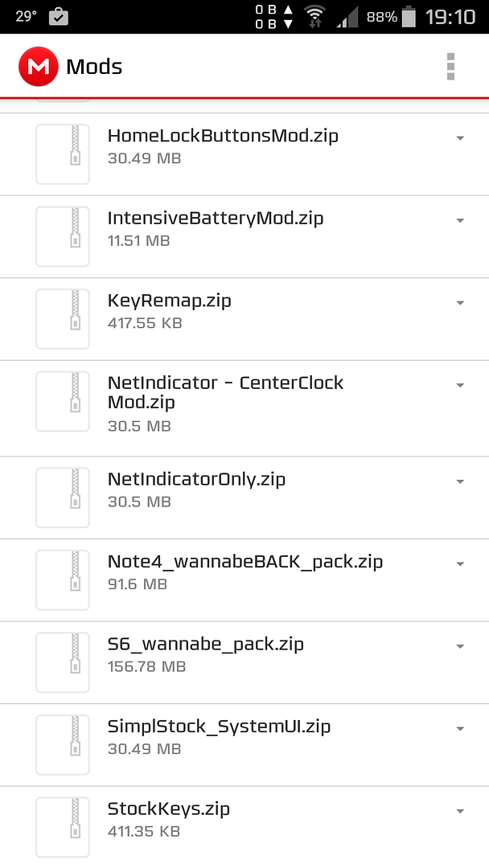This screenshot has height=868, width=489.
Task: Tap the MEGA logo icon
Action: (x=38, y=67)
